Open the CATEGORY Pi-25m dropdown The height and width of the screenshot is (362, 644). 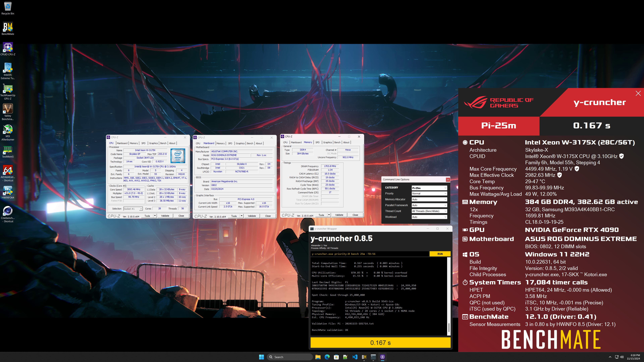429,188
